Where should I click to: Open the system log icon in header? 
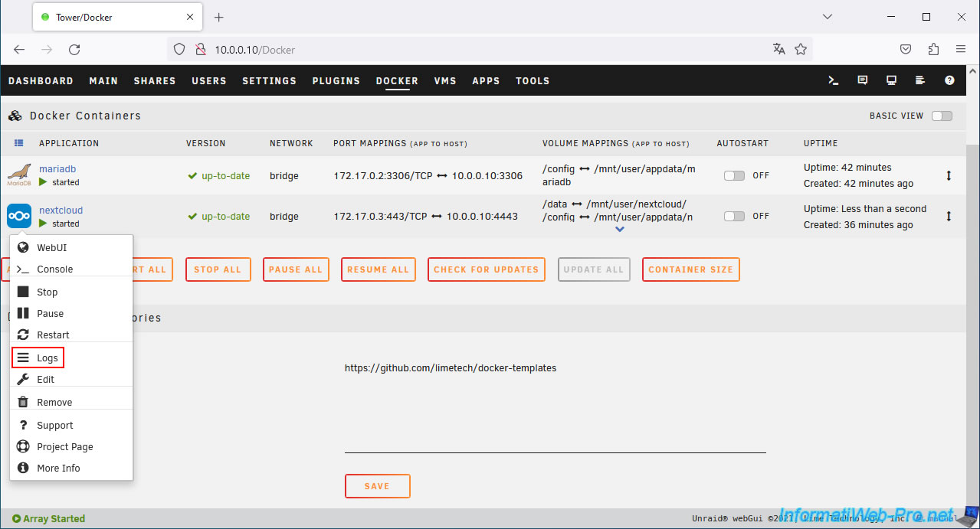(920, 80)
